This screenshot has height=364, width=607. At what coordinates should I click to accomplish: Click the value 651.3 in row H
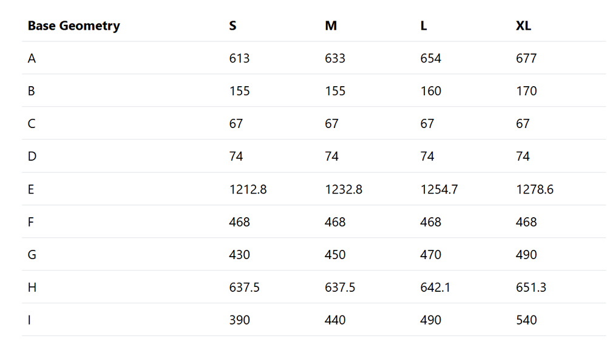click(x=531, y=288)
